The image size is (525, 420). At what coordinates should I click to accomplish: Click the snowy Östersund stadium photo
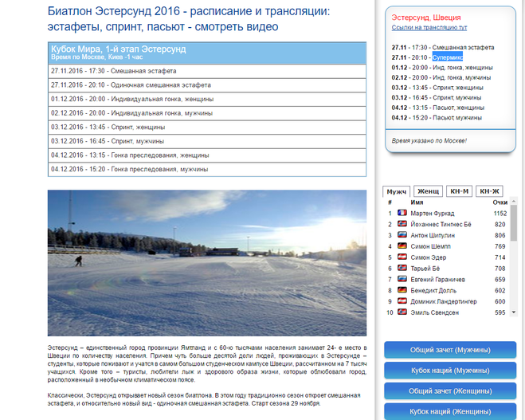(x=207, y=262)
